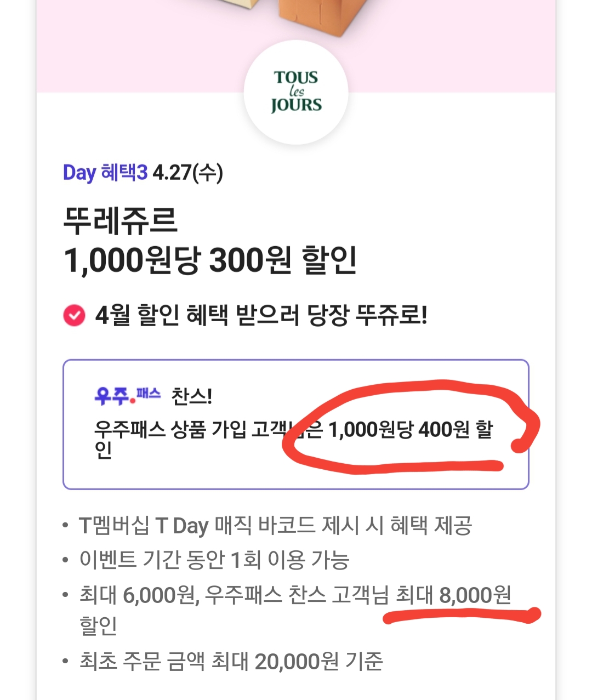Tap the underlined "최대 8,000원" text
The image size is (592, 700).
pyautogui.click(x=453, y=595)
